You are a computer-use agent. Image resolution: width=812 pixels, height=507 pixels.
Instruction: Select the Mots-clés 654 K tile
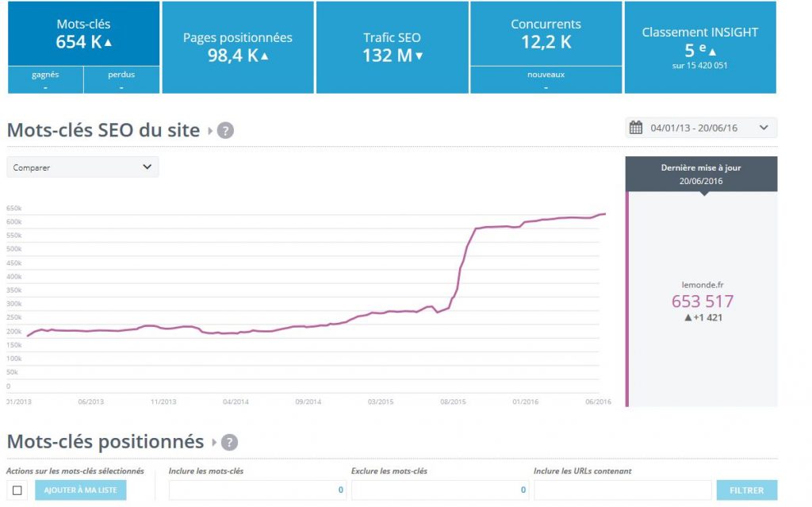tap(83, 34)
